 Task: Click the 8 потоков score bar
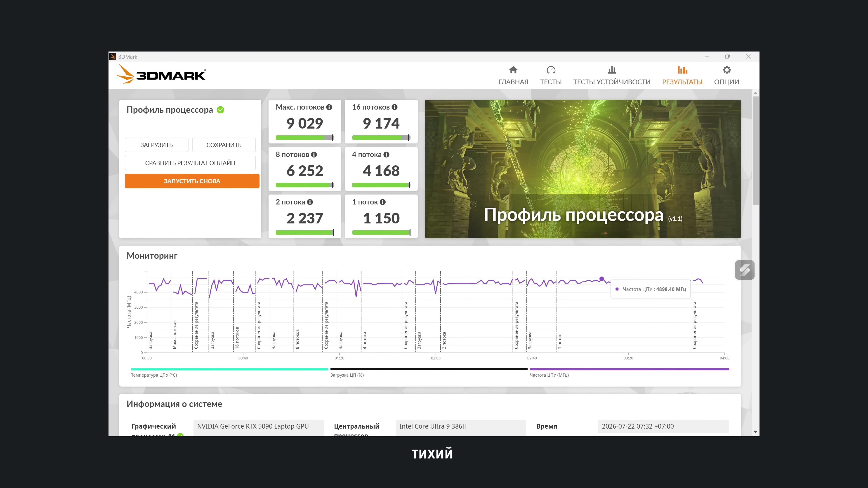point(305,185)
